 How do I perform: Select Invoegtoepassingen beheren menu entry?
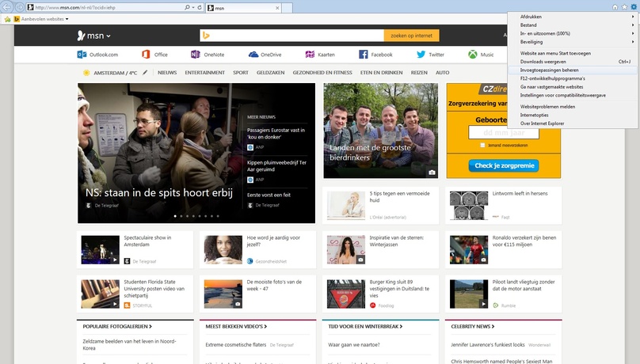coord(572,70)
